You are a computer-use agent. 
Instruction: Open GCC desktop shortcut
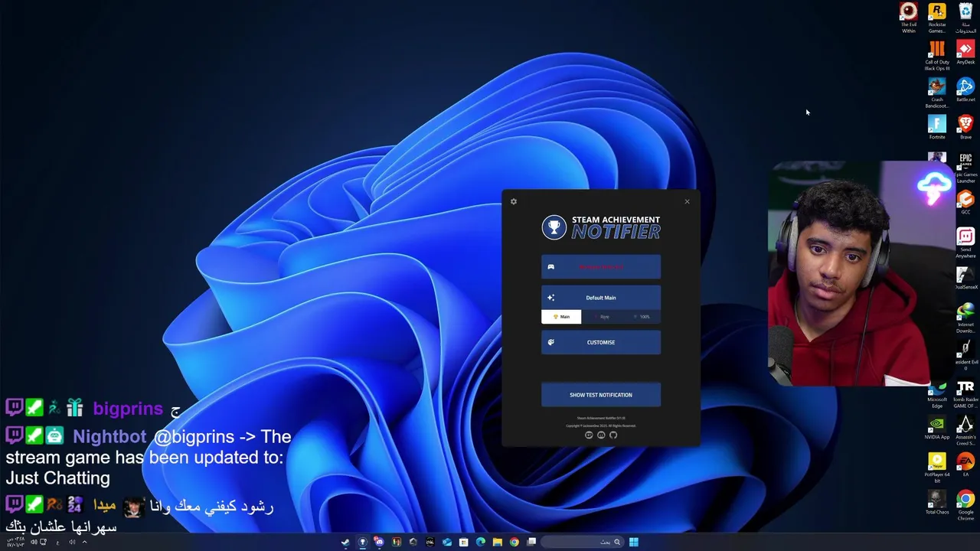coord(965,203)
